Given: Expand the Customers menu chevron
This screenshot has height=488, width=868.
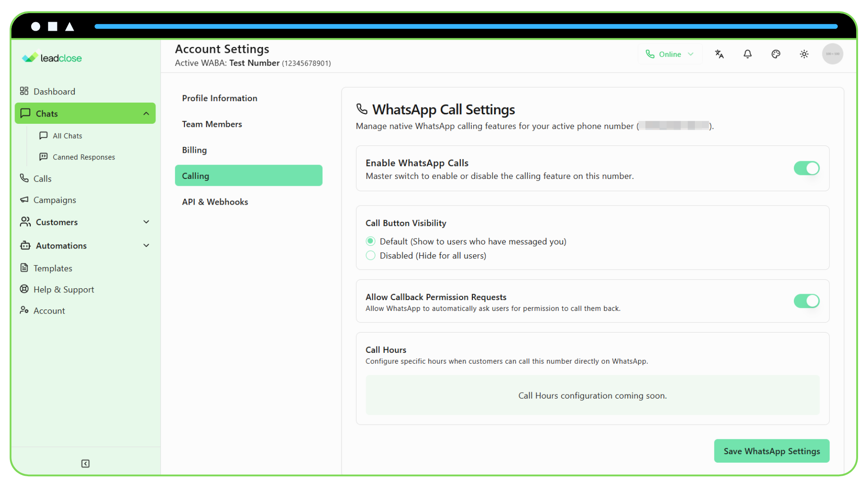Looking at the screenshot, I should 146,222.
